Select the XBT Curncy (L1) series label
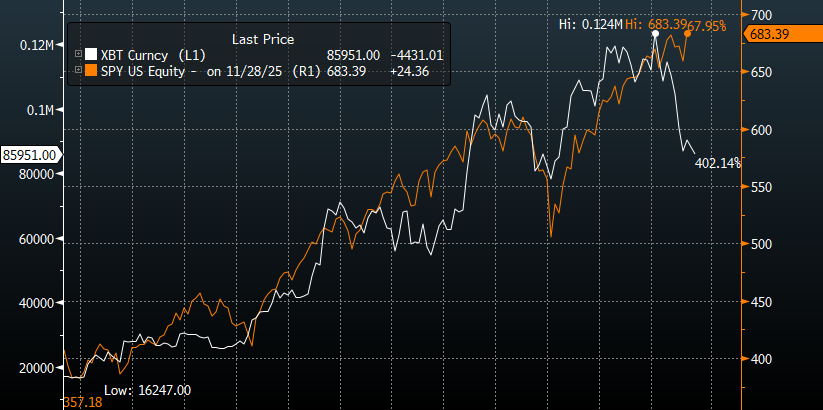 [148, 54]
